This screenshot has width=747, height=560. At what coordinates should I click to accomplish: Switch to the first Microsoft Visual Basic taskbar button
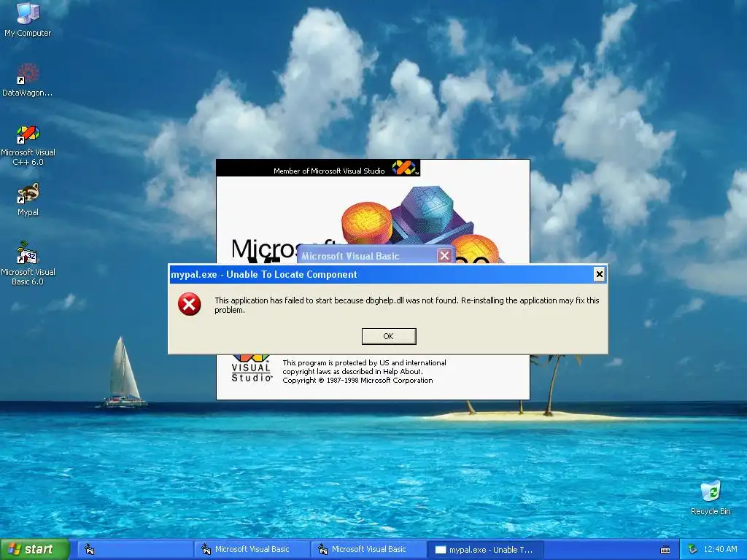(252, 550)
